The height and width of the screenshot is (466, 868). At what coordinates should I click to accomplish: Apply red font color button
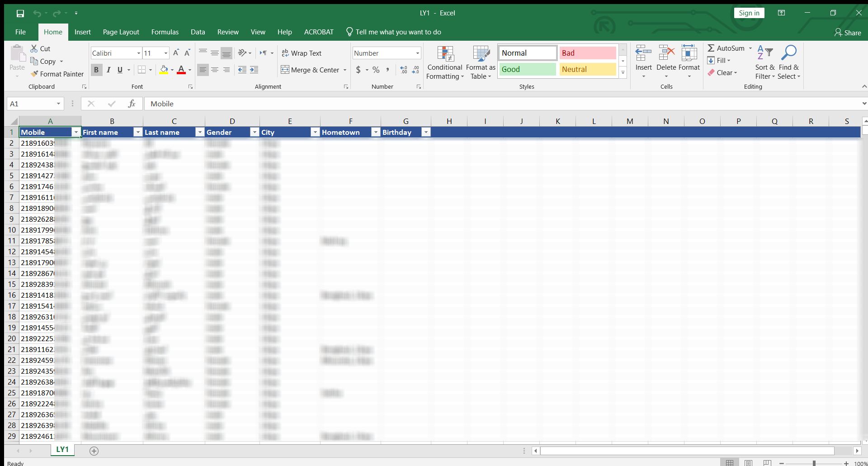(x=181, y=70)
